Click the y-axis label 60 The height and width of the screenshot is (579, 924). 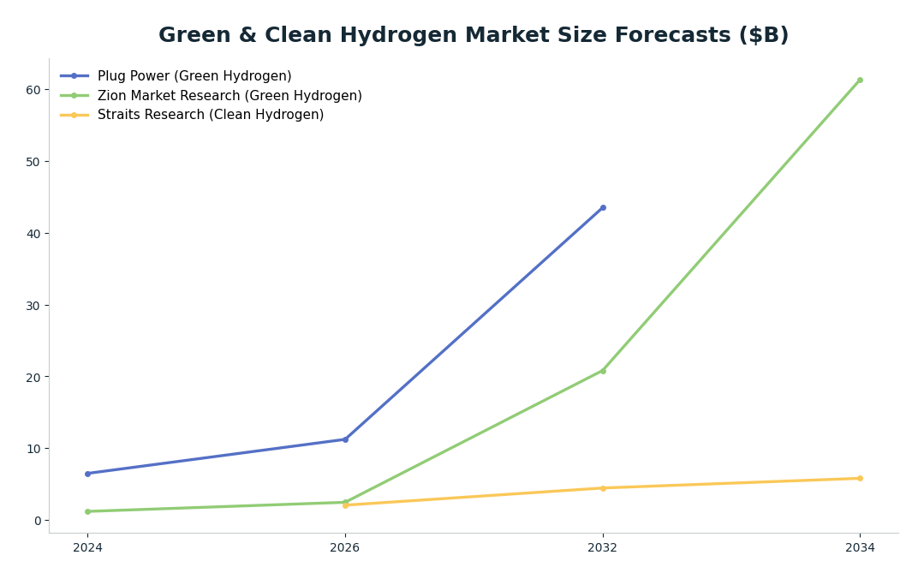pyautogui.click(x=33, y=90)
